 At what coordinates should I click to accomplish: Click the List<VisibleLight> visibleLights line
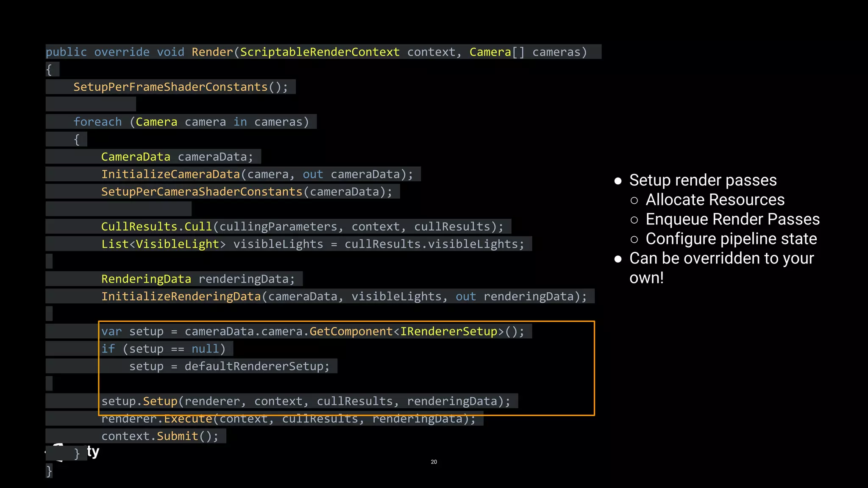pyautogui.click(x=313, y=244)
